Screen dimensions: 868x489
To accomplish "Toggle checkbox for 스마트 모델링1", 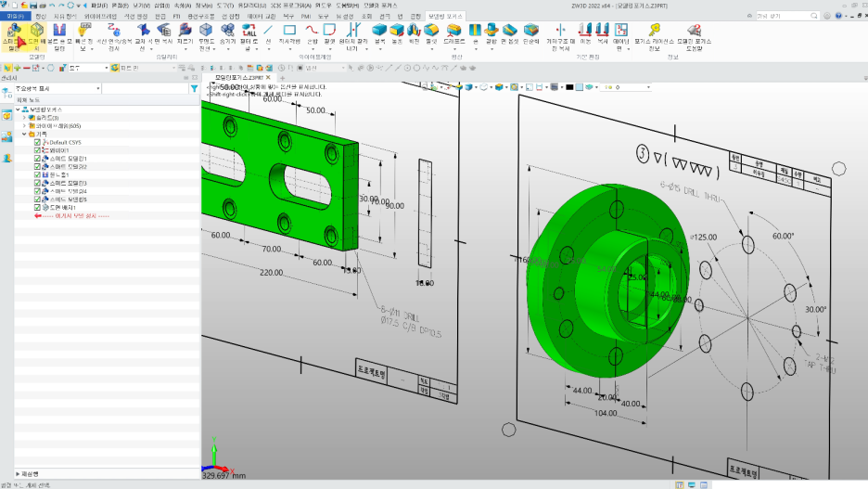I will click(x=37, y=159).
